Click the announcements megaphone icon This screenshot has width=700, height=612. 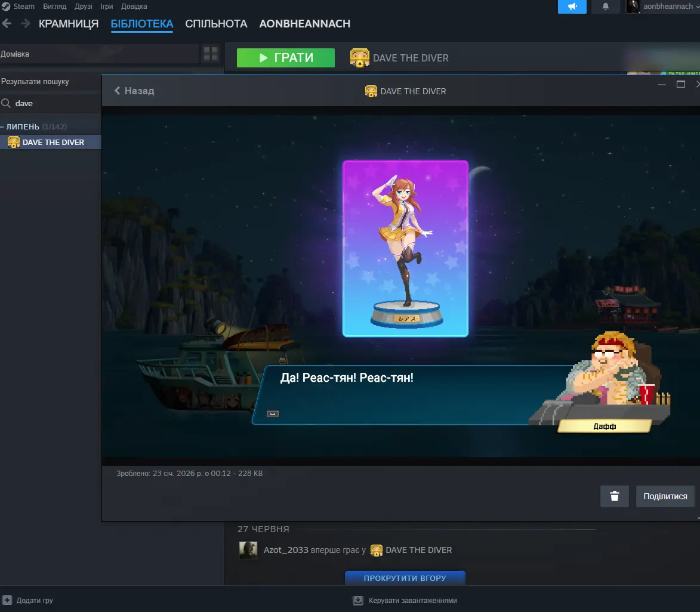tap(572, 7)
